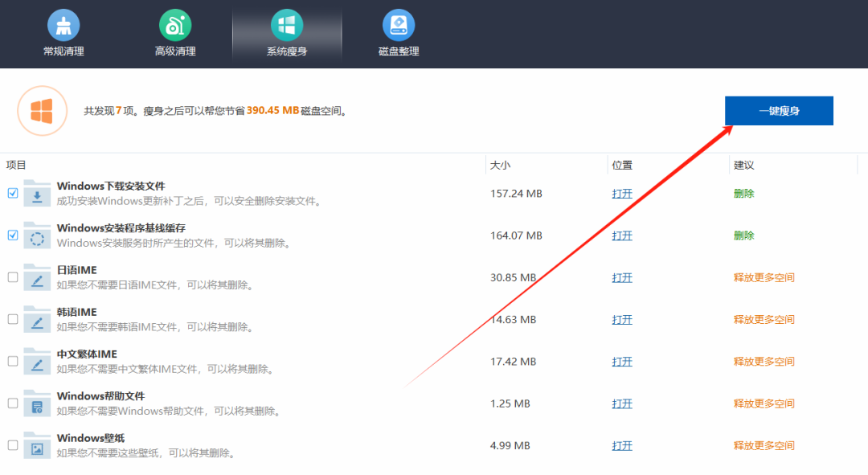The width and height of the screenshot is (868, 475).
Task: Check the 韩语IME checkbox
Action: [x=13, y=319]
